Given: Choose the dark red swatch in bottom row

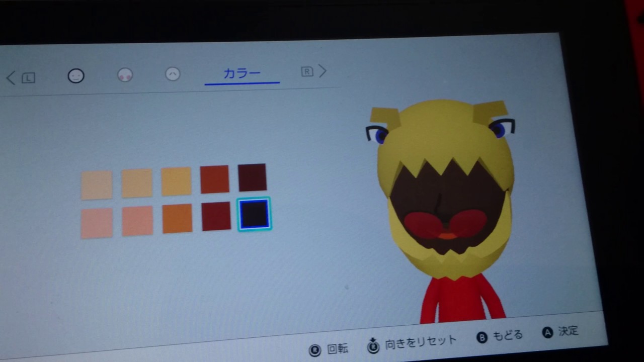Looking at the screenshot, I should pos(216,216).
